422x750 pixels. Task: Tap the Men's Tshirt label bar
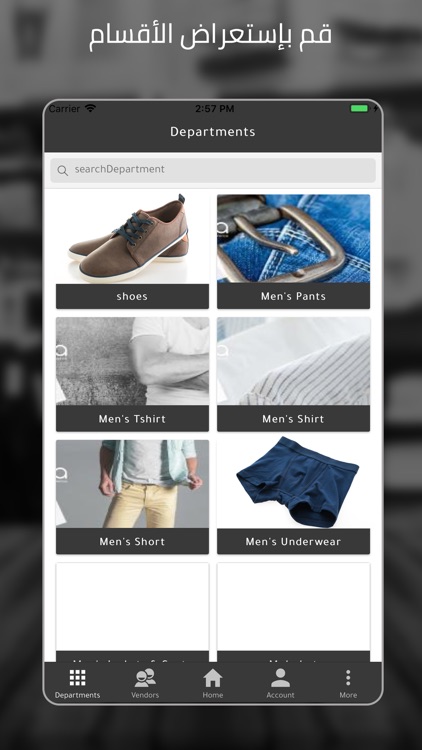pos(132,419)
